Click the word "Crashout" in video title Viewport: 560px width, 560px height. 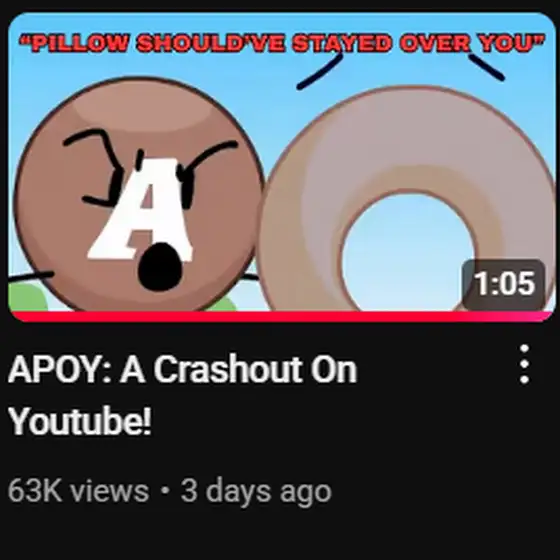[x=228, y=369]
